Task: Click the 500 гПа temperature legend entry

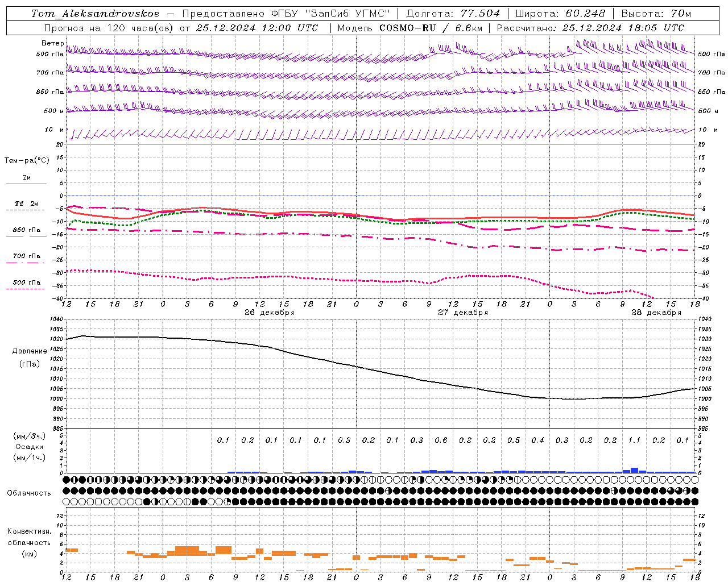Action: pos(27,282)
